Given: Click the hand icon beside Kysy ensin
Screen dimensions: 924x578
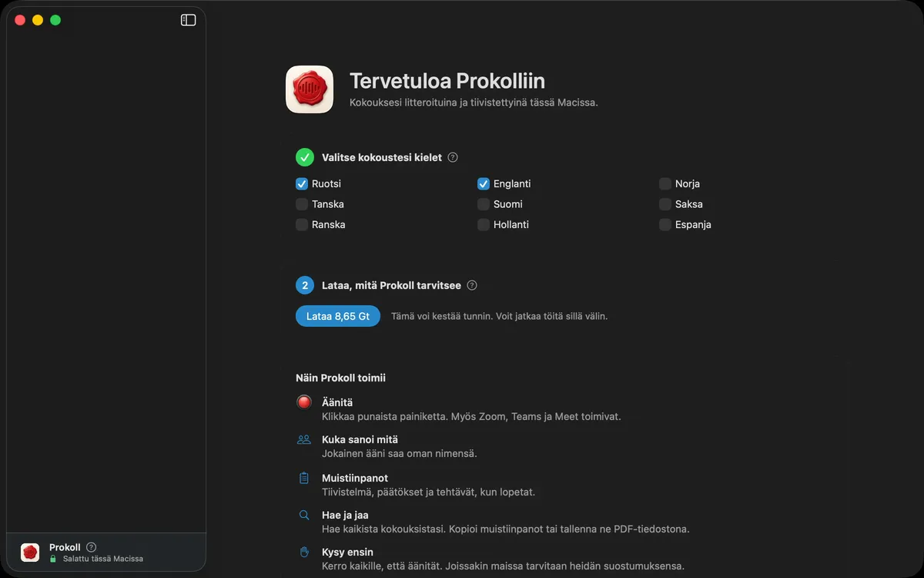Looking at the screenshot, I should coord(304,552).
